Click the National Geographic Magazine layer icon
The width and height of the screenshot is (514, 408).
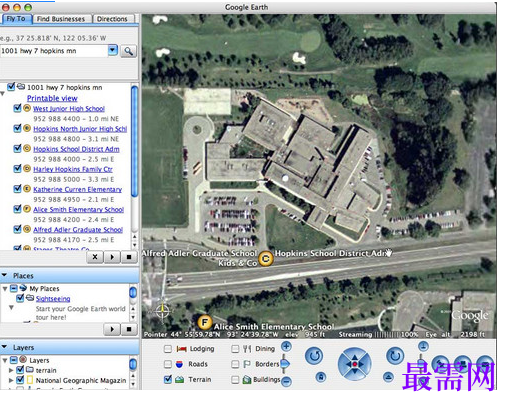30,380
